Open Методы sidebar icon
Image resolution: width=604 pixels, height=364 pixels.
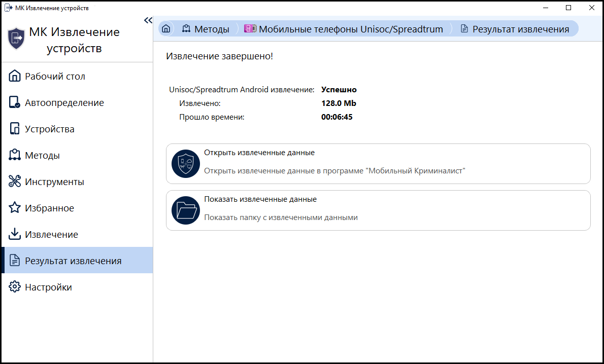pos(15,155)
